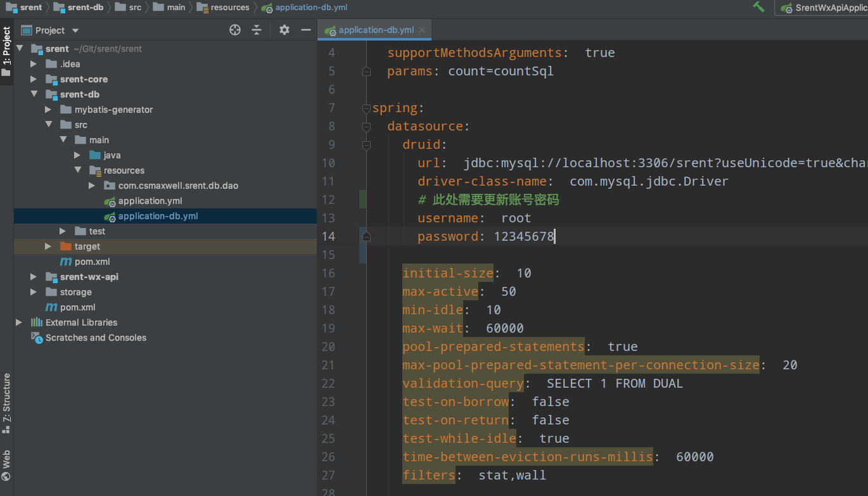Click the collapse all icon in Project panel
868x496 pixels.
[x=257, y=30]
